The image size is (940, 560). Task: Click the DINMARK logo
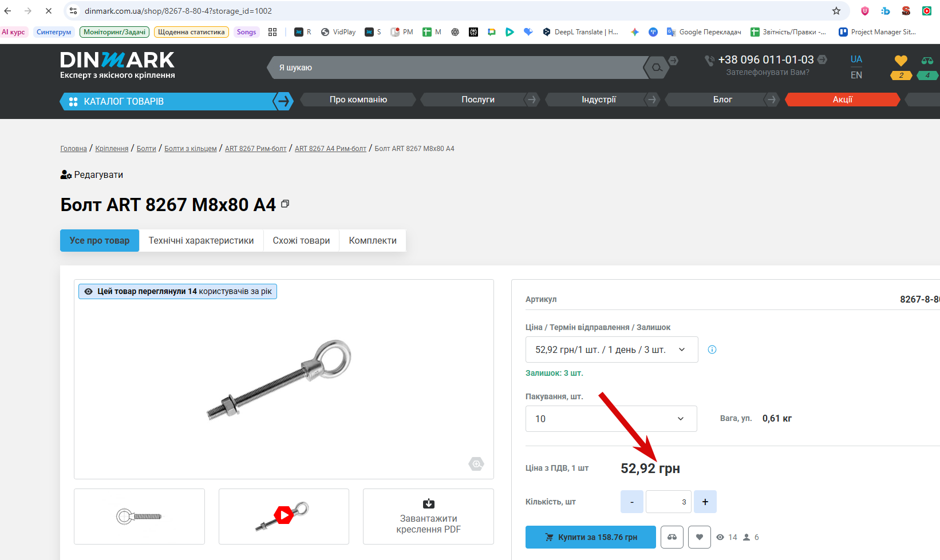[x=117, y=65]
